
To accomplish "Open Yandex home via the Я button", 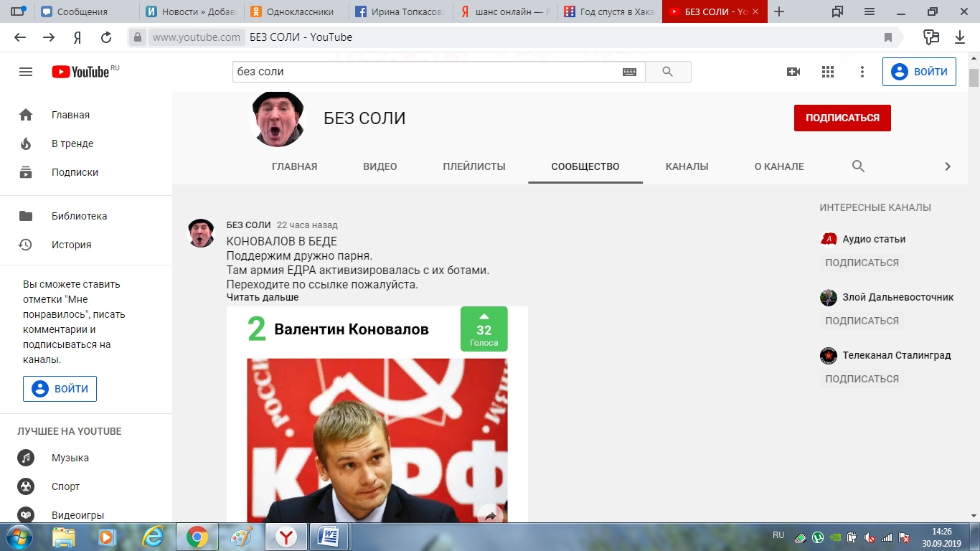I will click(77, 37).
